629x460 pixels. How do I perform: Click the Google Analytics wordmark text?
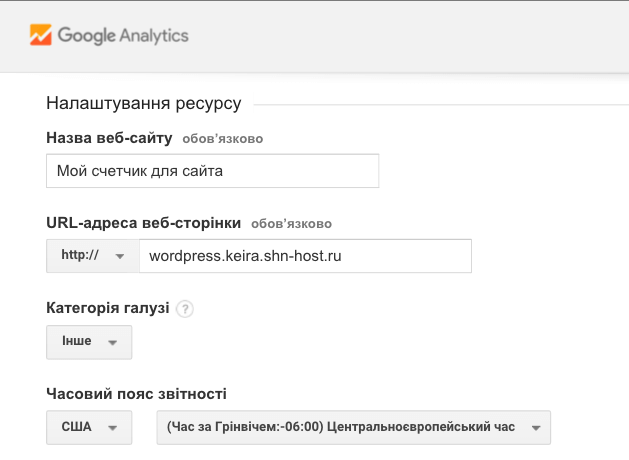pyautogui.click(x=123, y=36)
